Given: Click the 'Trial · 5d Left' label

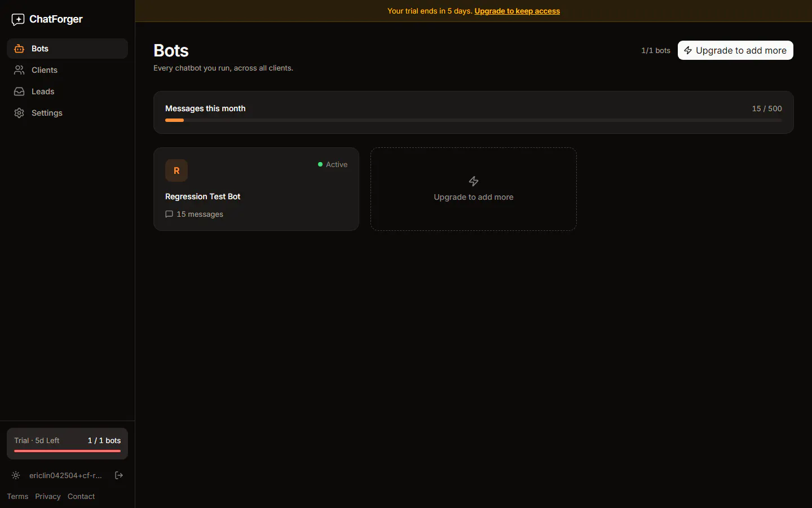Looking at the screenshot, I should tap(37, 440).
